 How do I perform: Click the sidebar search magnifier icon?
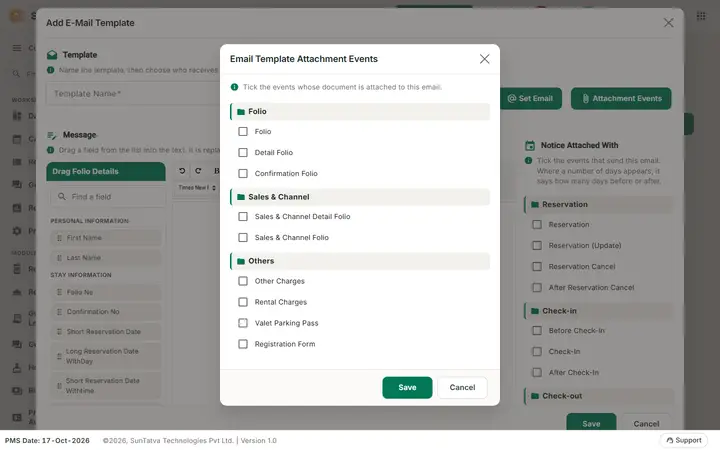(16, 73)
